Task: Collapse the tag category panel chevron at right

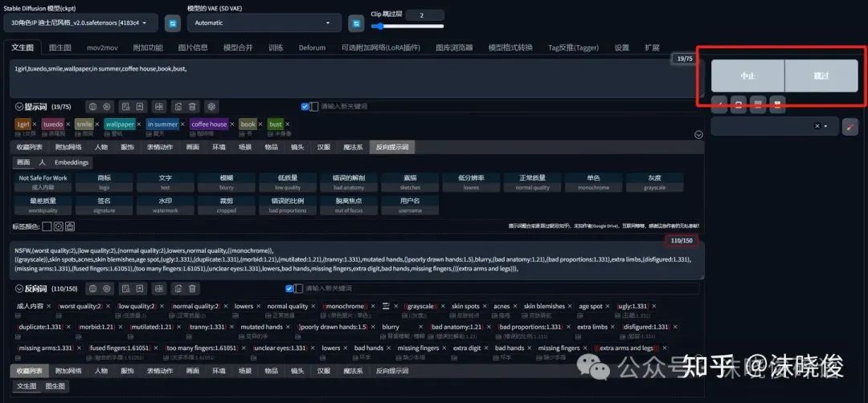Action: tap(698, 134)
